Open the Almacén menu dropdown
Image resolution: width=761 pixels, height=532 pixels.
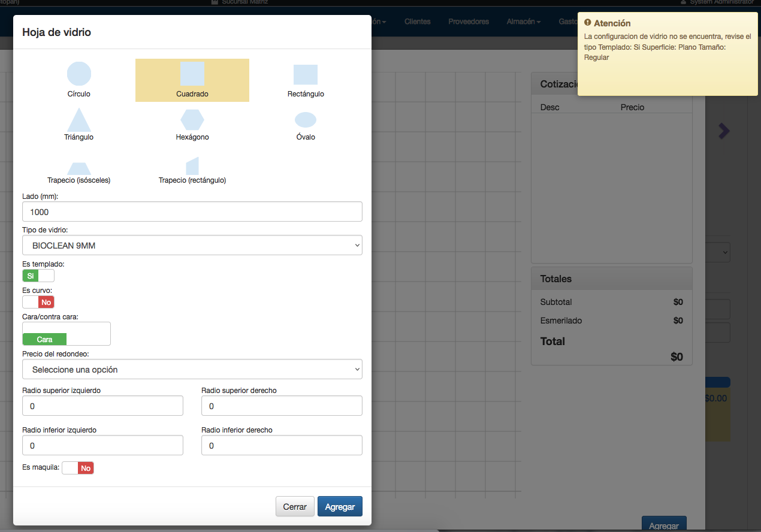[523, 22]
